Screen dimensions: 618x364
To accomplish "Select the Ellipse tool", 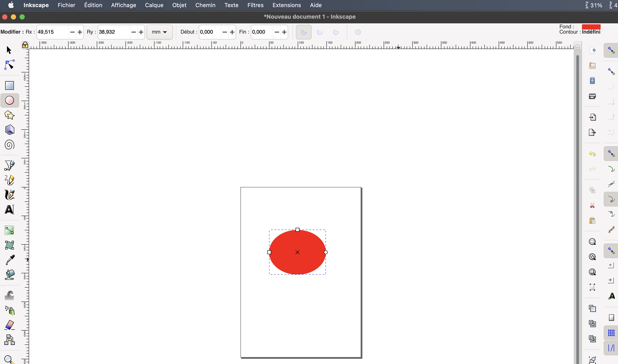I will [x=10, y=101].
